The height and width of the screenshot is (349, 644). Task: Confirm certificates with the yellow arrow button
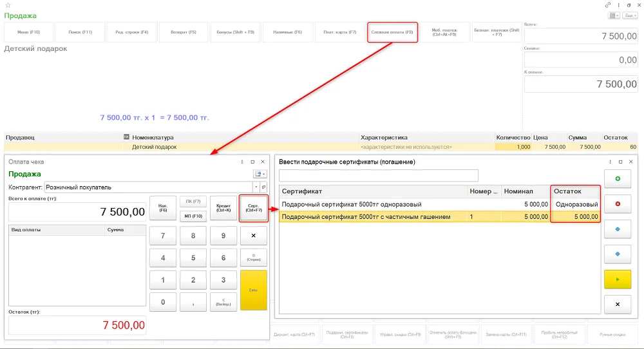pyautogui.click(x=618, y=279)
